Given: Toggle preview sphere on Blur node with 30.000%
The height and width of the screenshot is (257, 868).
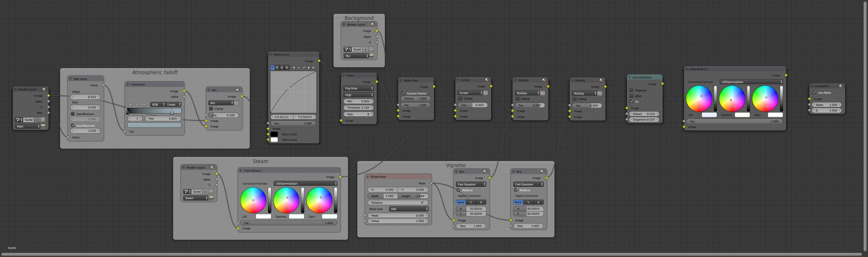Looking at the screenshot, I should 485,172.
